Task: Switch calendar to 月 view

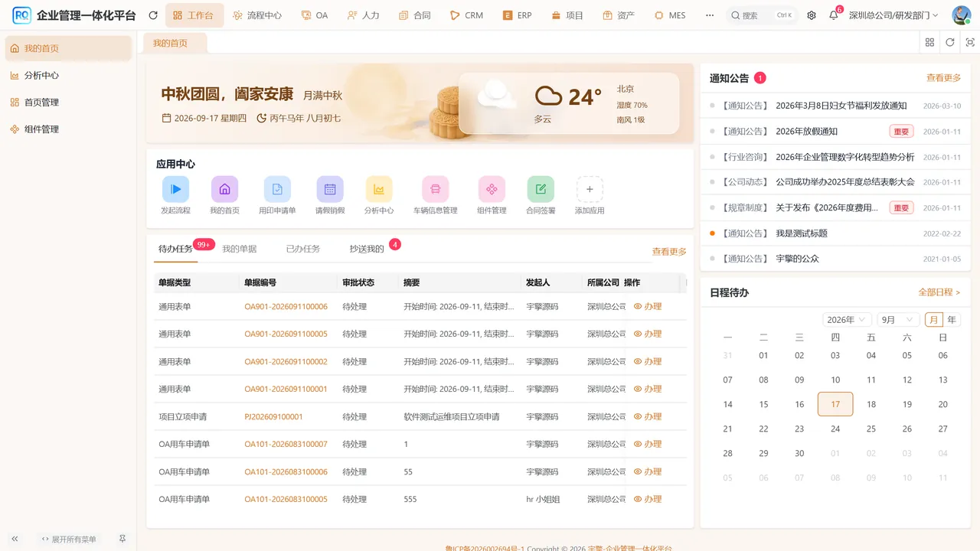Action: (x=933, y=320)
